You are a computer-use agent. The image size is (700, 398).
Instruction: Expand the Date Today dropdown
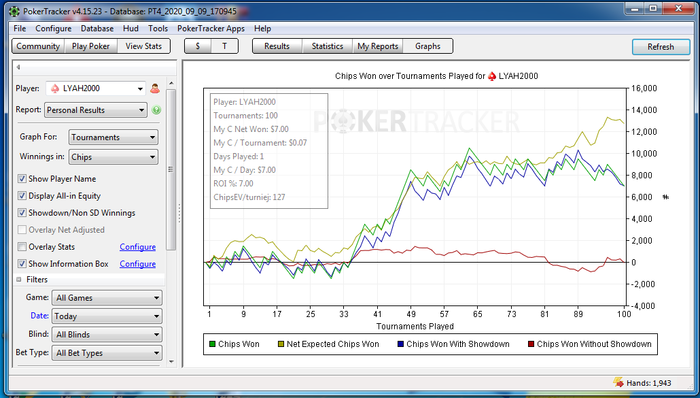[x=107, y=316]
